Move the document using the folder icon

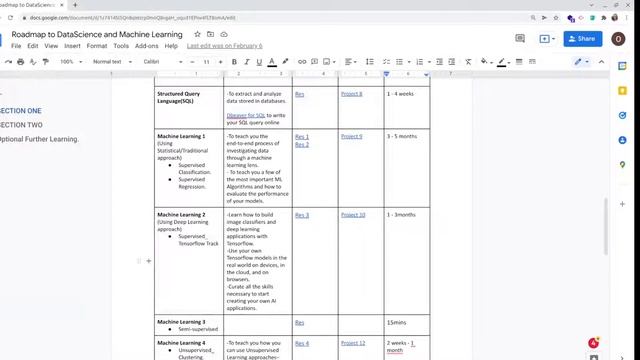click(x=210, y=34)
